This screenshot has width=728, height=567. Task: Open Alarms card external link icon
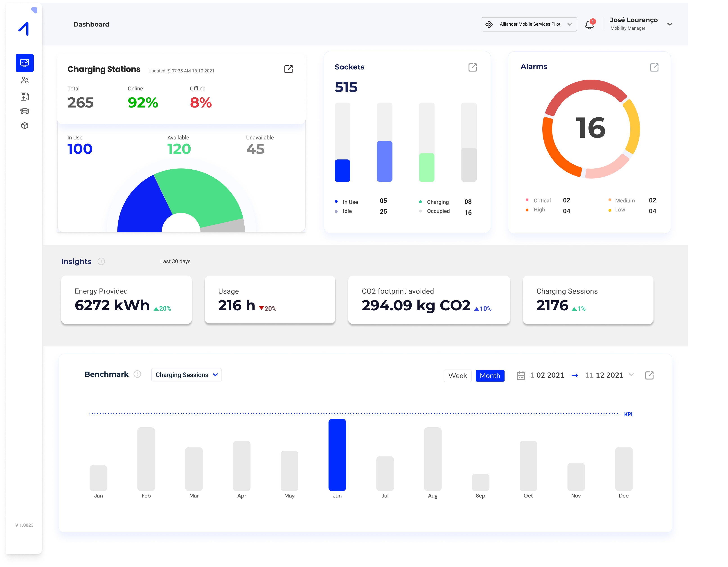[654, 68]
